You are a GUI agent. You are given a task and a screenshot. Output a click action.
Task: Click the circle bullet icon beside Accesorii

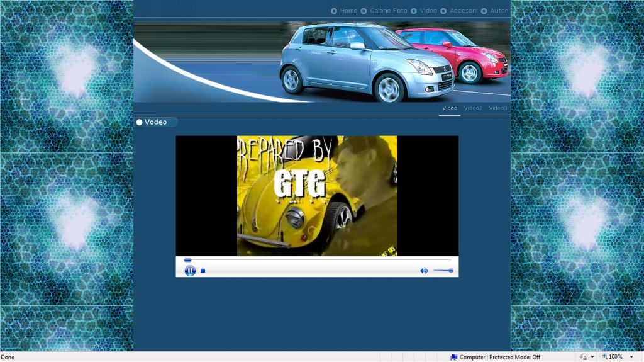[443, 11]
